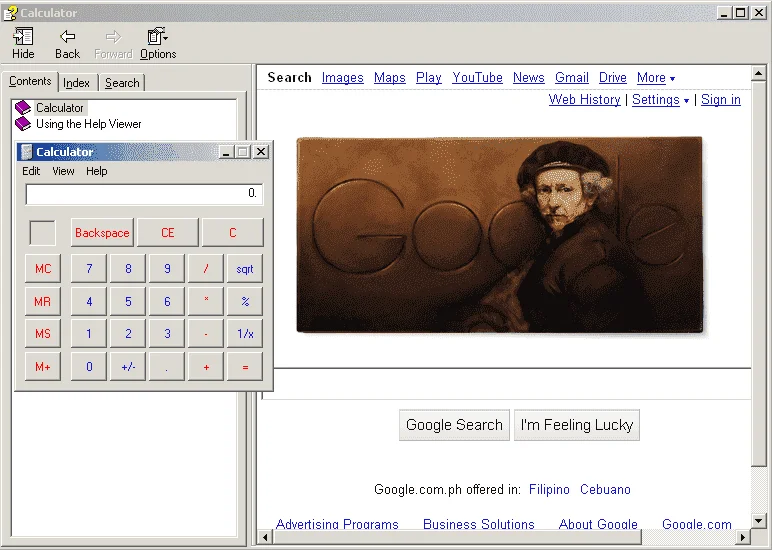Image resolution: width=772 pixels, height=550 pixels.
Task: Open the Edit menu in Calculator
Action: [x=31, y=171]
